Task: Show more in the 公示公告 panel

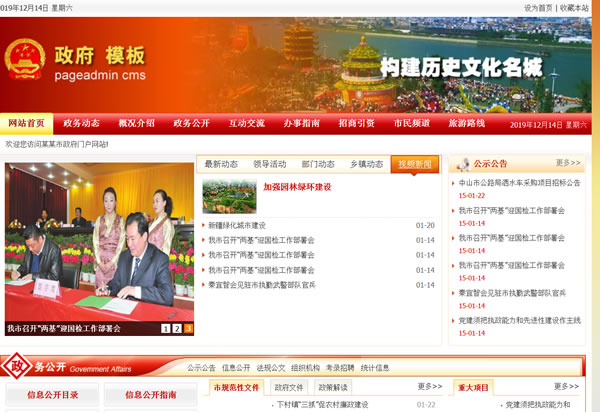Action: [x=568, y=162]
